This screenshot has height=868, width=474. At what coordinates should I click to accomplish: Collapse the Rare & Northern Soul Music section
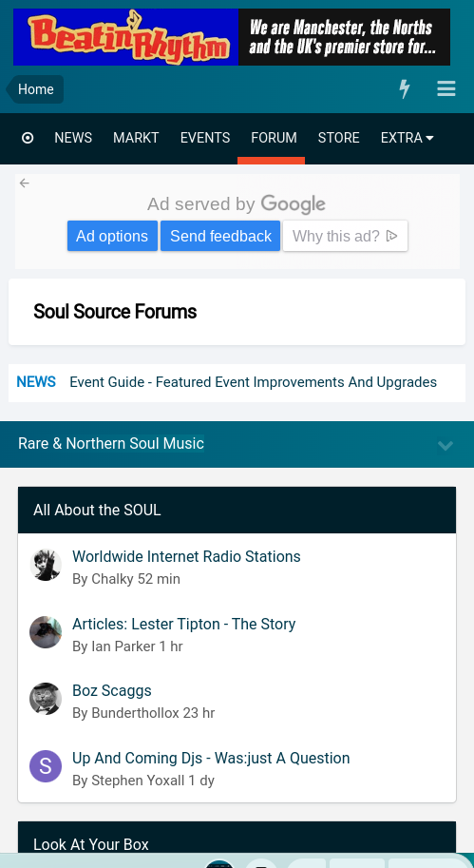pos(446,445)
